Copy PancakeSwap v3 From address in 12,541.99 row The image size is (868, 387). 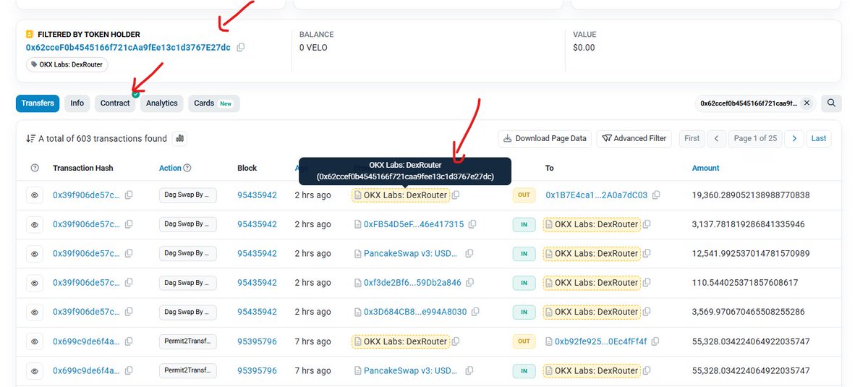click(x=469, y=254)
